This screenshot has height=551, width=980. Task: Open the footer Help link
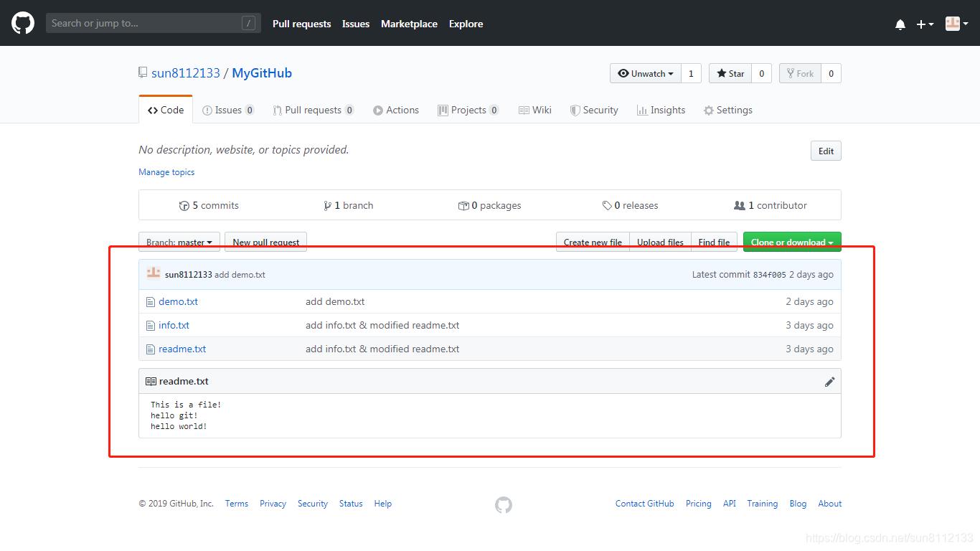pos(383,504)
